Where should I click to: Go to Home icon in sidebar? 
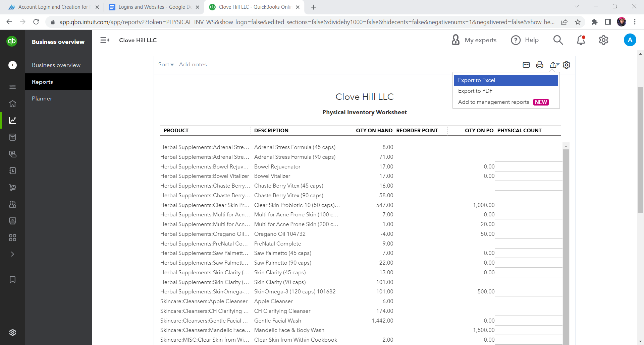click(12, 104)
